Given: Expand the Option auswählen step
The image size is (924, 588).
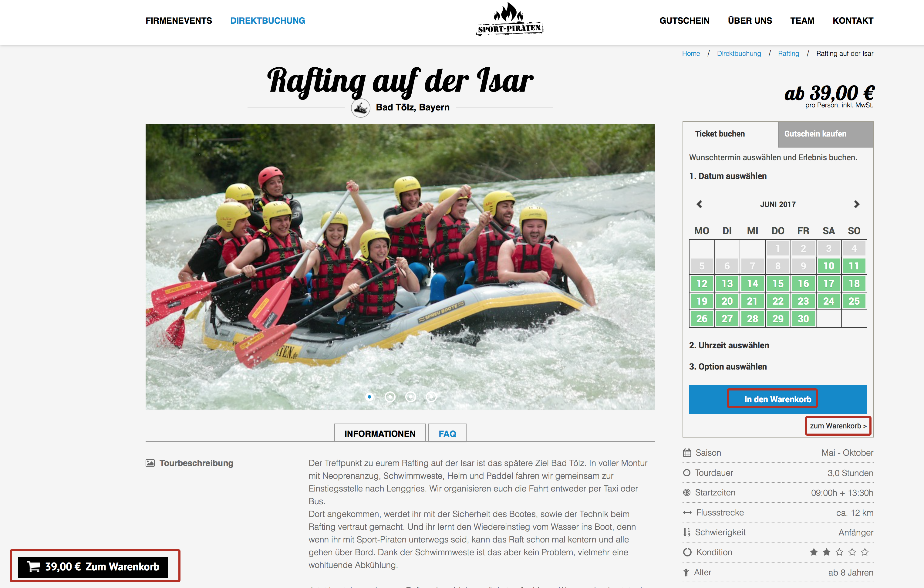Looking at the screenshot, I should 728,367.
